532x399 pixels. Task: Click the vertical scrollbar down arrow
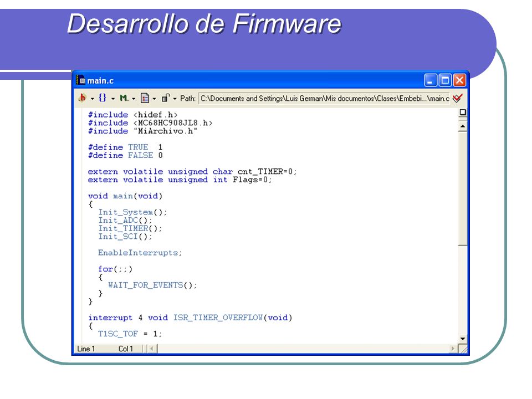pyautogui.click(x=462, y=339)
